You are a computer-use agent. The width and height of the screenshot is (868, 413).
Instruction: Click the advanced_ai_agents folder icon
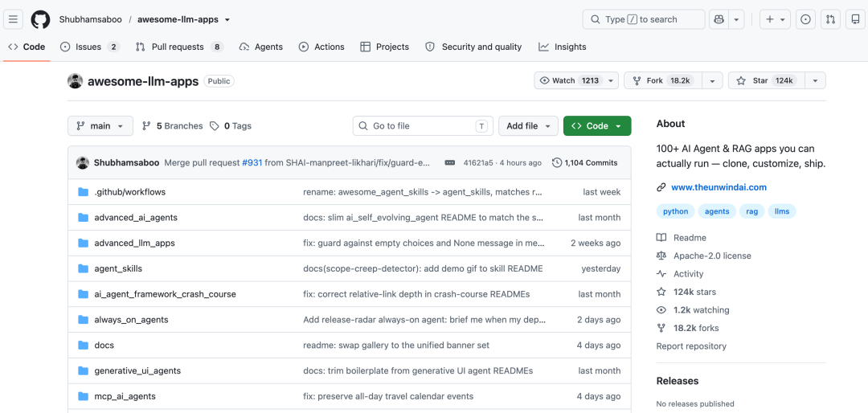84,218
